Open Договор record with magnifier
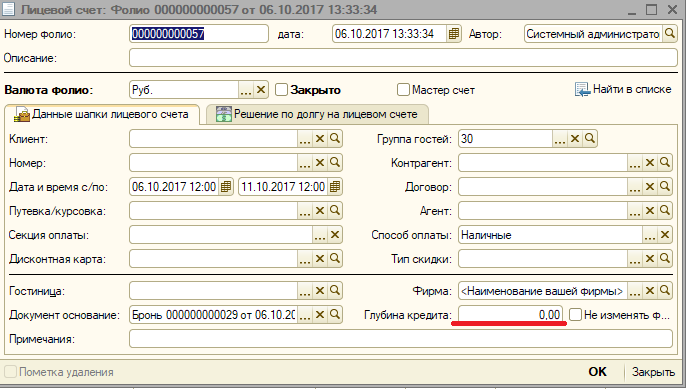 click(x=665, y=187)
